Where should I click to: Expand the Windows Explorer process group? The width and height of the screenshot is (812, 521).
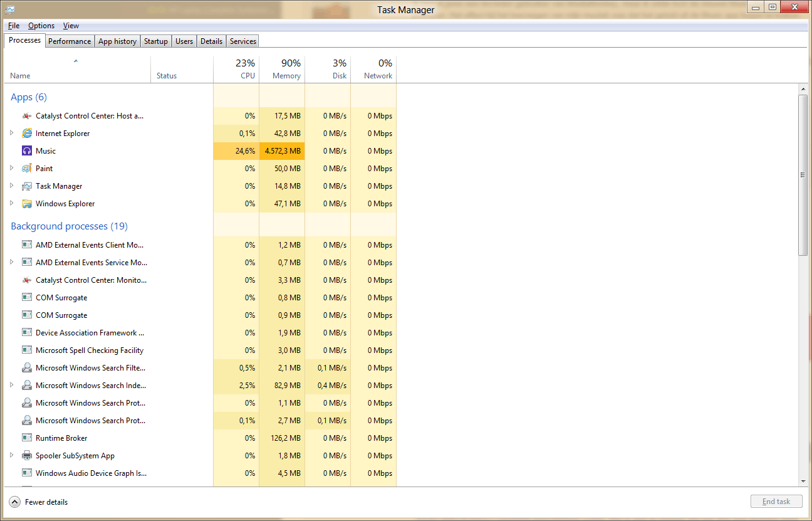click(x=12, y=203)
